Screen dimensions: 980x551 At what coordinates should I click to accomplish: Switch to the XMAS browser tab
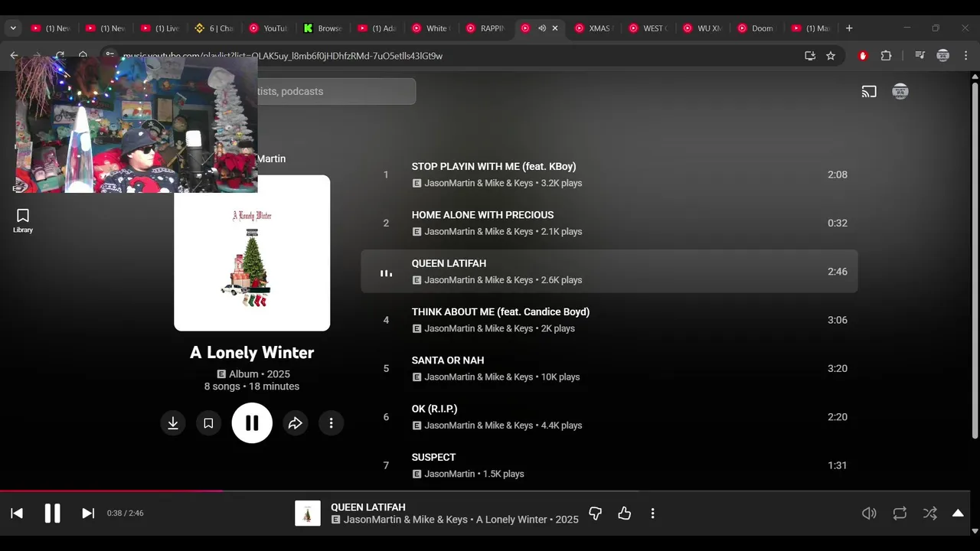click(593, 28)
